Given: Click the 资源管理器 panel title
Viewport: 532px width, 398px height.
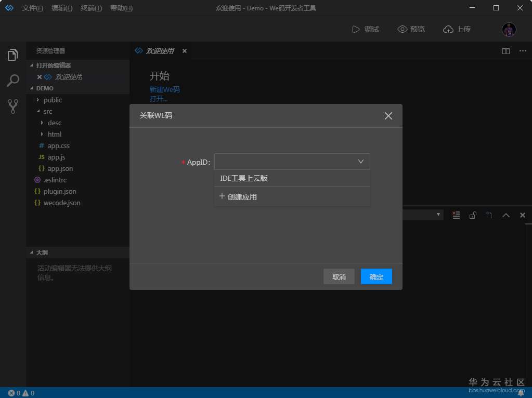Looking at the screenshot, I should point(50,51).
